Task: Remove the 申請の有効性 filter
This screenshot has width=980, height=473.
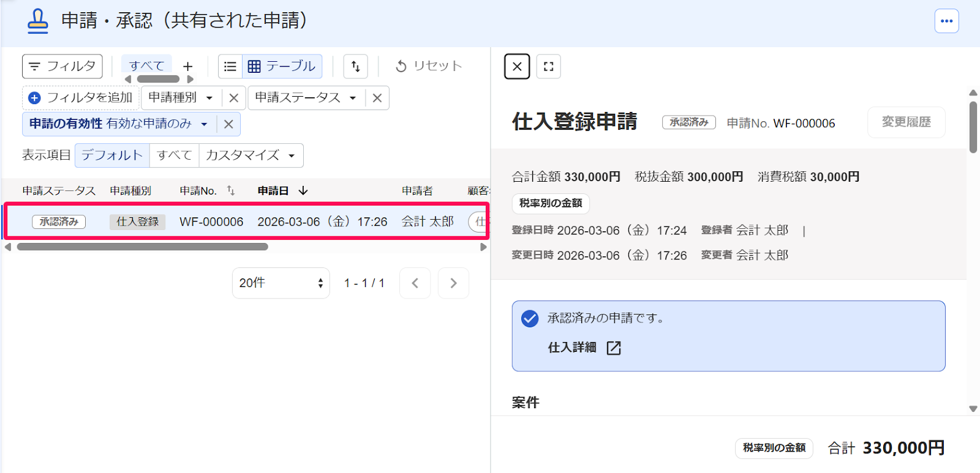Action: (x=228, y=124)
